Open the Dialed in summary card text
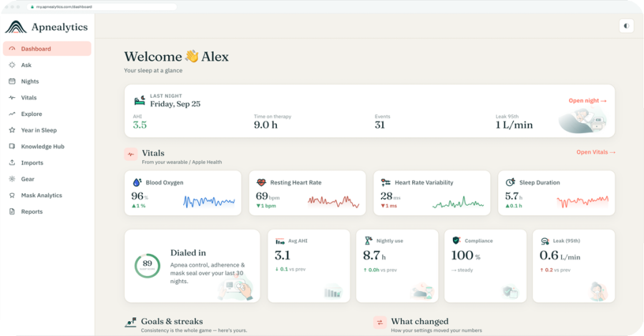644x336 pixels. click(208, 266)
